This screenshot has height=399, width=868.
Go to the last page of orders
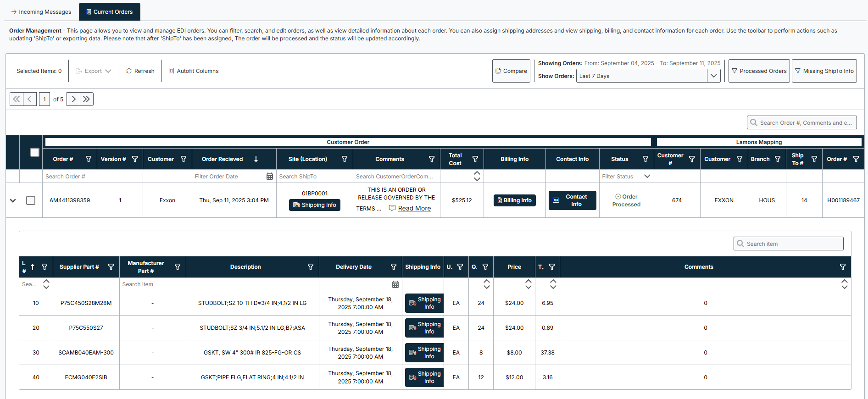pos(87,99)
